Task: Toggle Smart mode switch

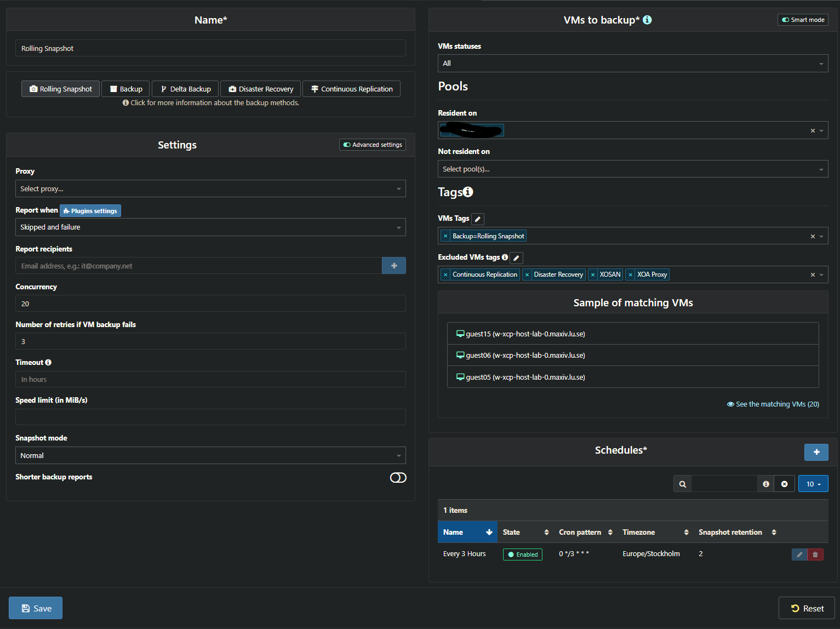Action: (803, 20)
